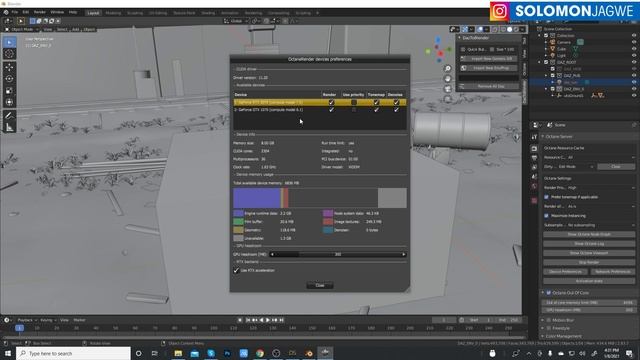
Task: Click Show Octane Log button
Action: point(589,244)
